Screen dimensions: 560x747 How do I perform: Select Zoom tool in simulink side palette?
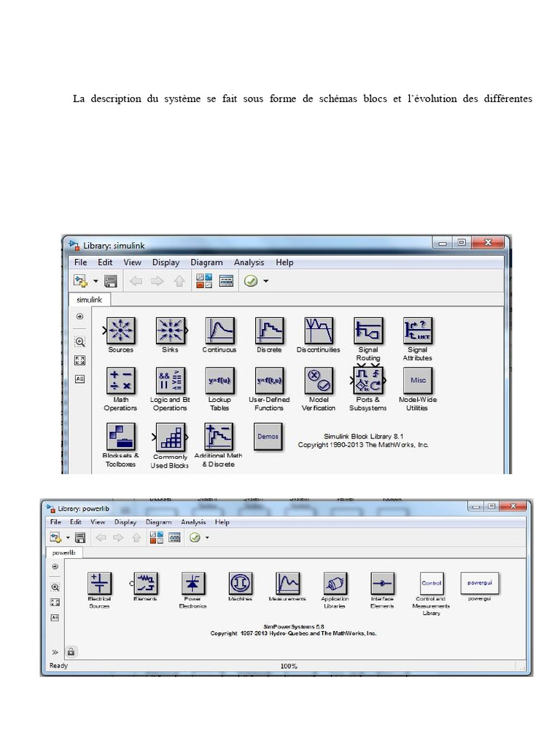(x=80, y=342)
